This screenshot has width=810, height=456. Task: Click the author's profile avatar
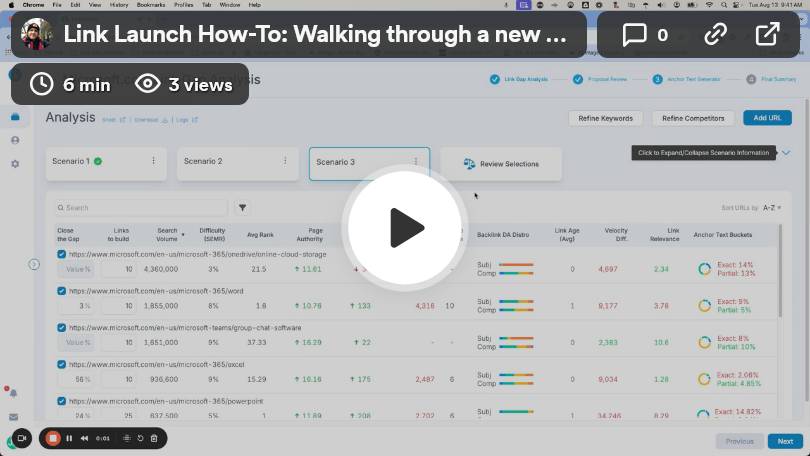[x=37, y=34]
